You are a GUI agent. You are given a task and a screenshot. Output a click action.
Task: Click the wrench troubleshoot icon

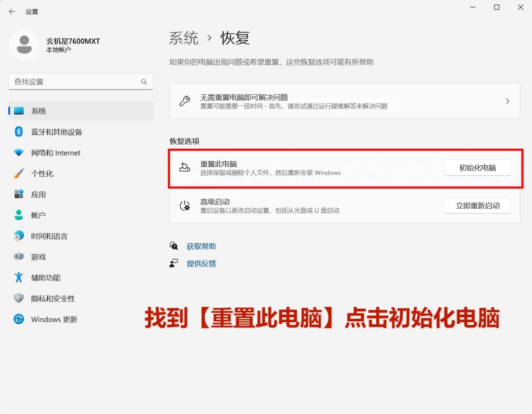(x=185, y=101)
